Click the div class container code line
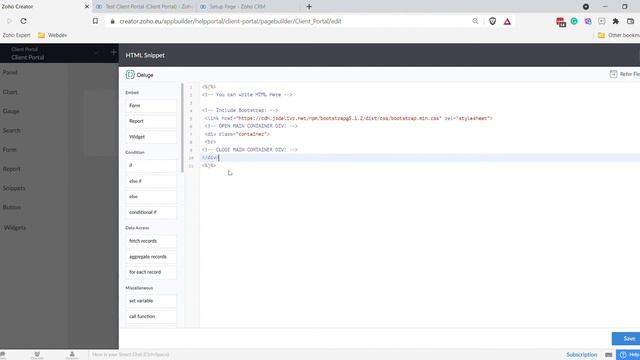 (237, 134)
